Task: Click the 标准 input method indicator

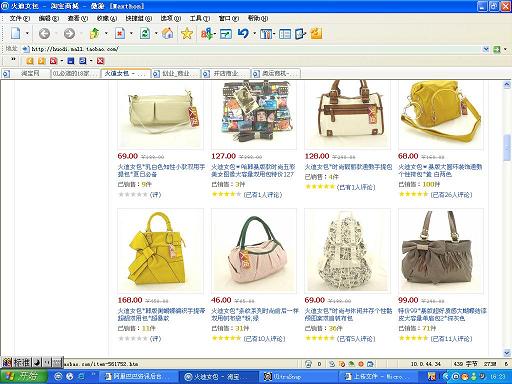Action: (22, 362)
